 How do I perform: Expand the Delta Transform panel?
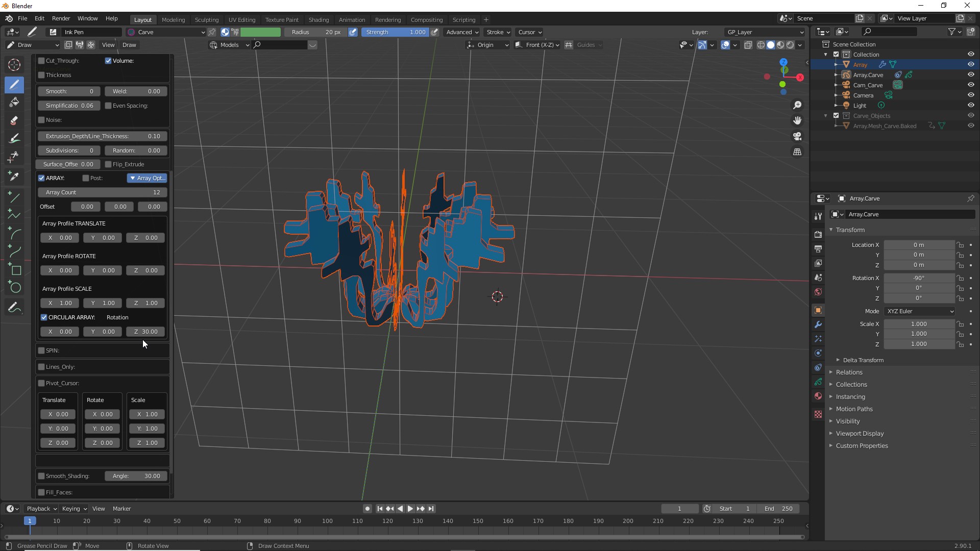[x=863, y=360]
